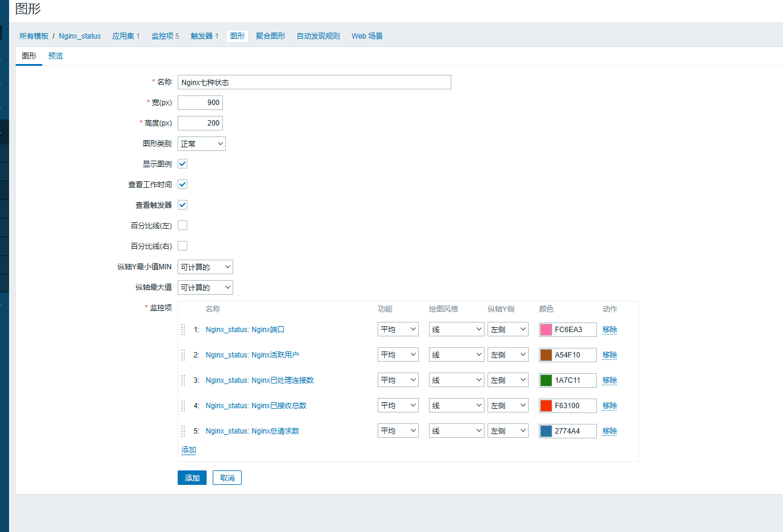Click the Nginx_status breadcrumb link
Image resolution: width=783 pixels, height=532 pixels.
click(x=80, y=36)
